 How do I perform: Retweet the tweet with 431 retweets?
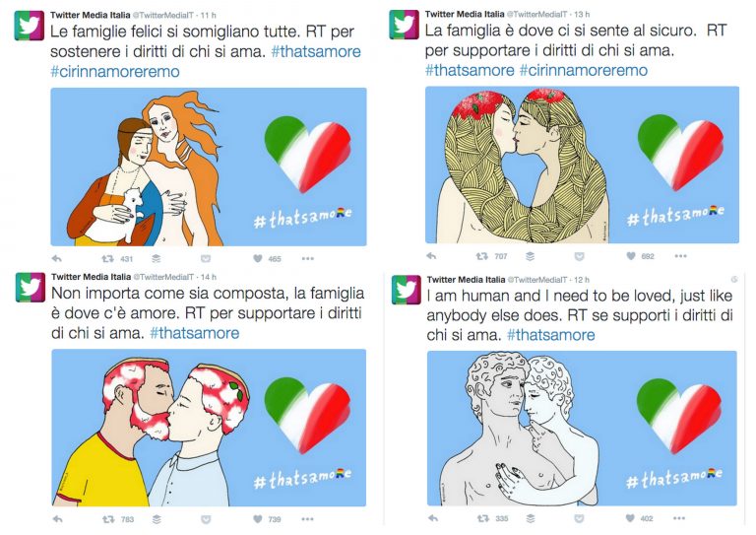tap(107, 258)
